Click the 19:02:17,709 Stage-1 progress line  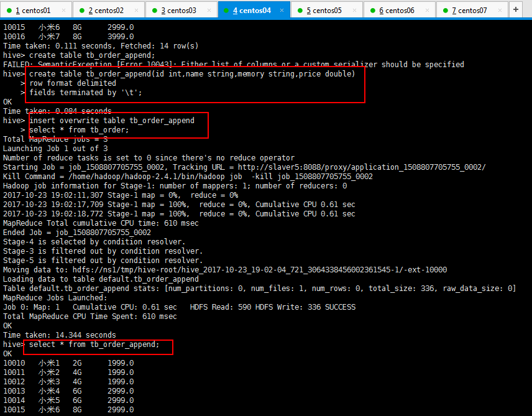click(179, 205)
